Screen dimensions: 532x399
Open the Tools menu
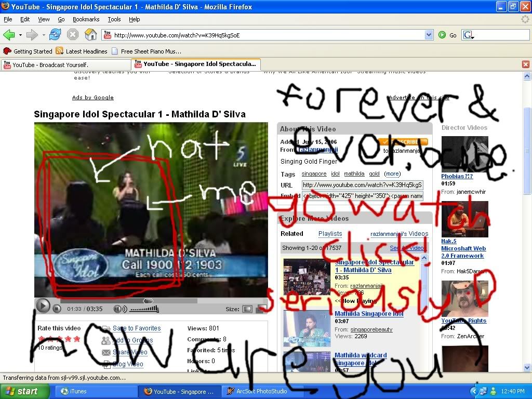click(114, 19)
